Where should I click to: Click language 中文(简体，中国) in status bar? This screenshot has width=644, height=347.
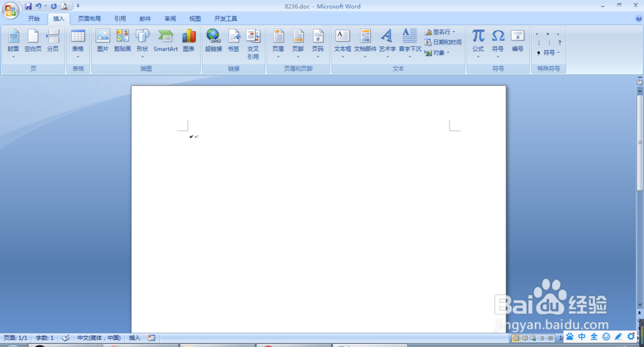tap(99, 338)
